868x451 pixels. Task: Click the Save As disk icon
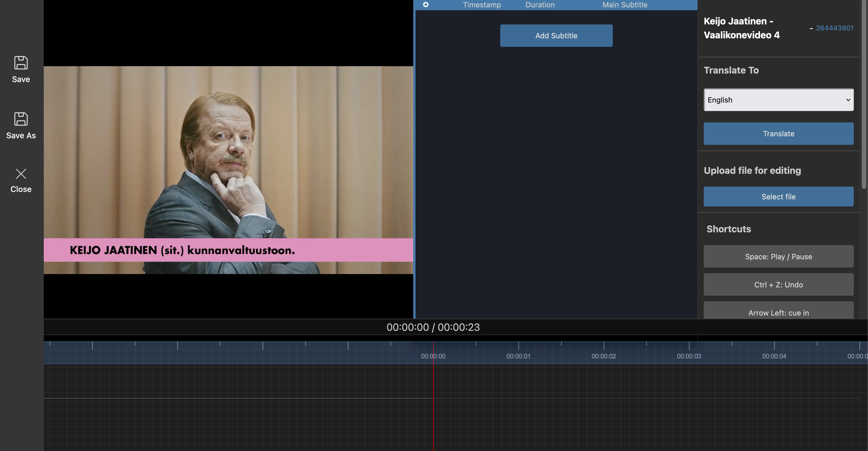[21, 119]
